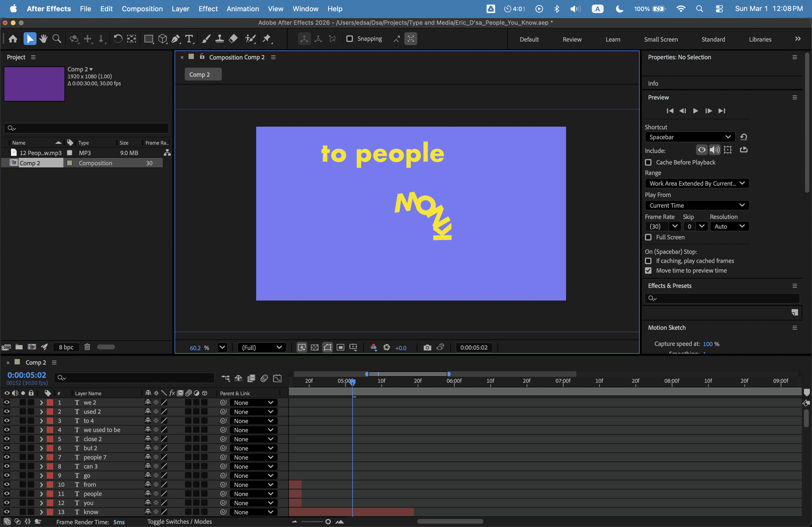Open the Animation menu
Screen dimensions: 812x527
point(242,9)
